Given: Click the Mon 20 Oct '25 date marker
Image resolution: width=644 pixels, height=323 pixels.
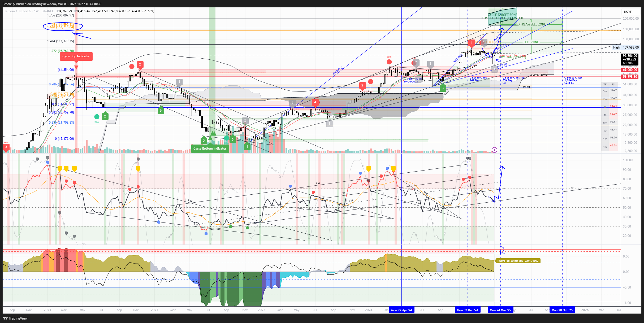Looking at the screenshot, I should [562, 310].
